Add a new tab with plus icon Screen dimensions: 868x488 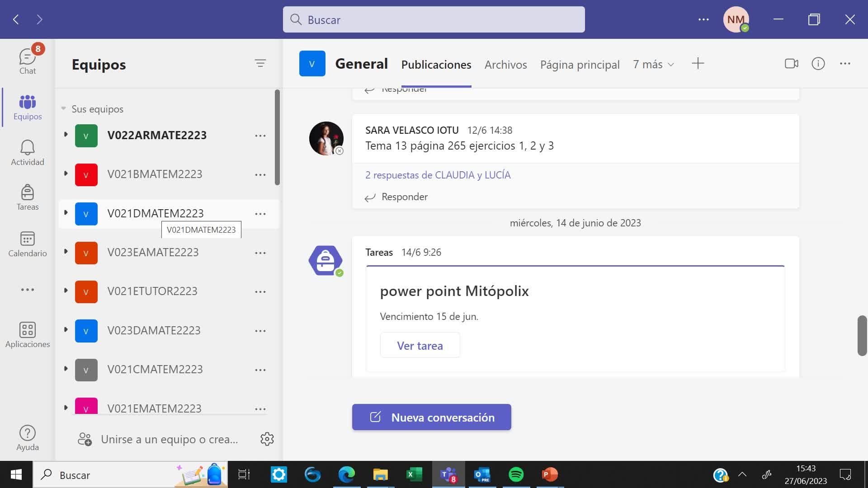click(698, 63)
